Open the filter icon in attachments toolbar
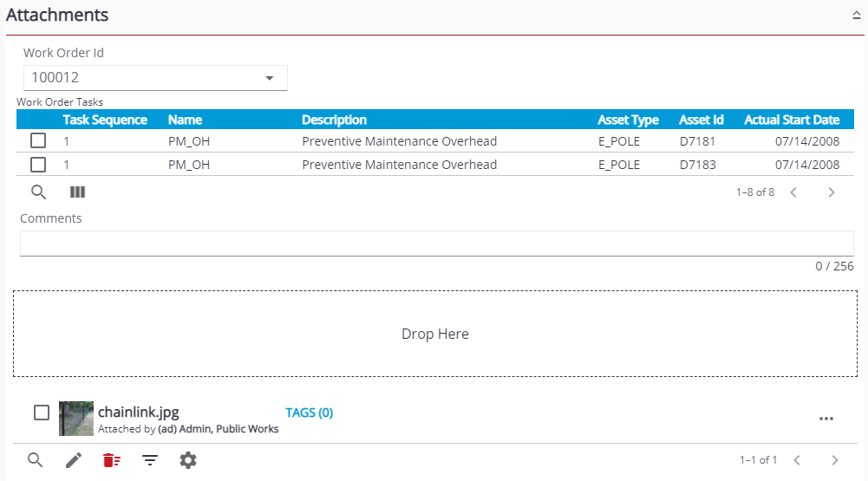This screenshot has width=868, height=481. pos(150,460)
